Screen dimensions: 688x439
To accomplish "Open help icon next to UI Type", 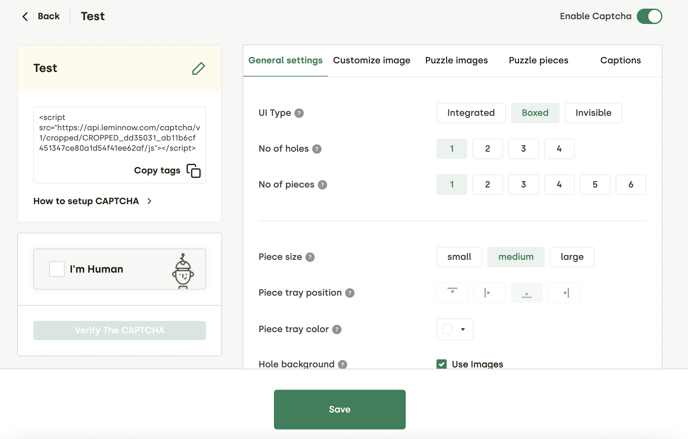I will [299, 113].
